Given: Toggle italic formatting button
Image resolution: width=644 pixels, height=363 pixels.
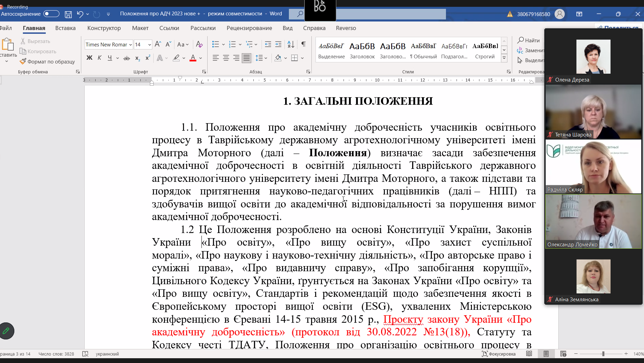Looking at the screenshot, I should (x=99, y=58).
